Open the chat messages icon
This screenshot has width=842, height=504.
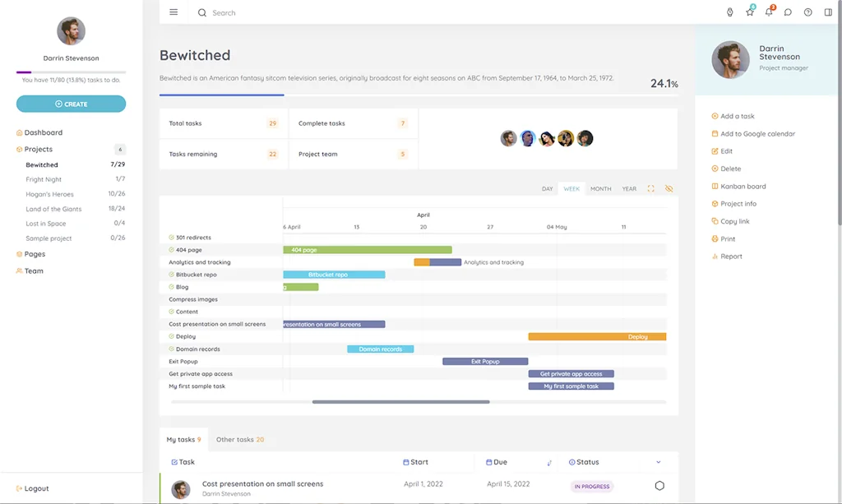788,12
